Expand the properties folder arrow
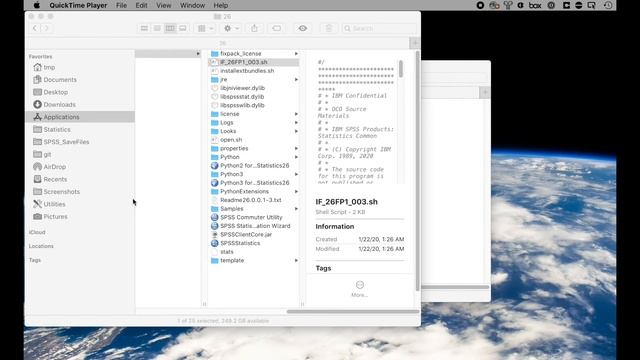The image size is (640, 360). coord(296,148)
